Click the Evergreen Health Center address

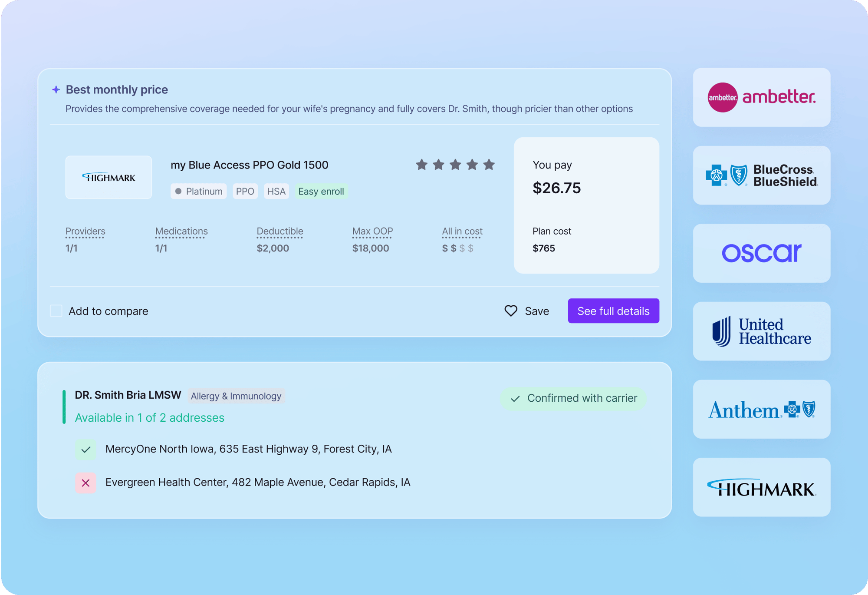[258, 483]
